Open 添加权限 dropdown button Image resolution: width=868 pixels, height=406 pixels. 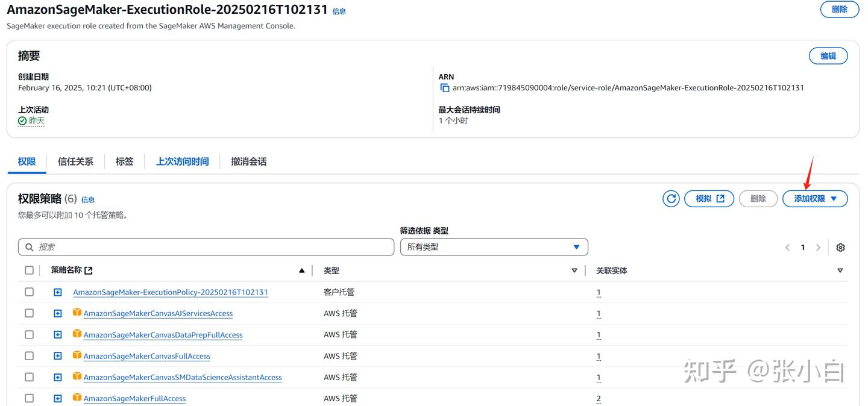[x=815, y=199]
